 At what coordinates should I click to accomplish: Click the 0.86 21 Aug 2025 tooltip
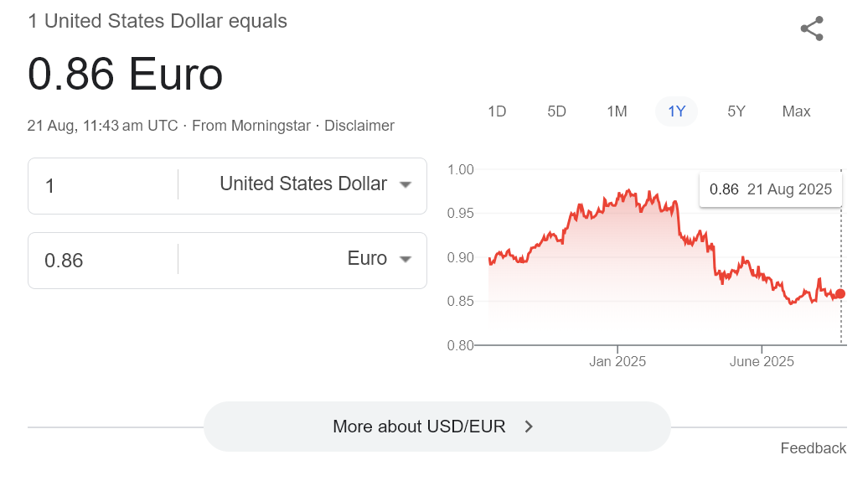(770, 189)
